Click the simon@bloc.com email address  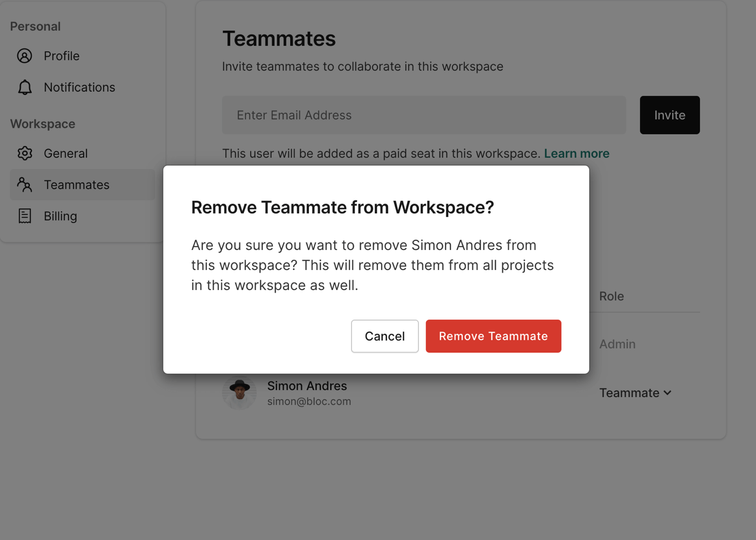(x=309, y=402)
